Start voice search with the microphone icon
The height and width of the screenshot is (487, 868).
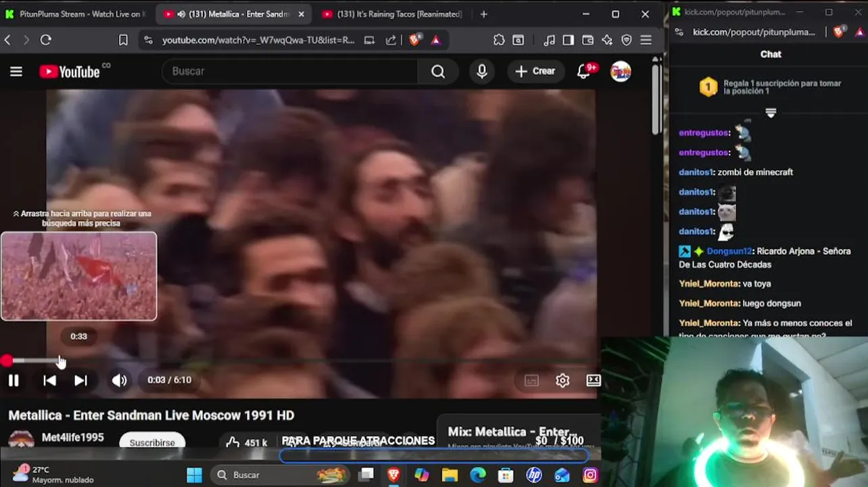tap(482, 72)
